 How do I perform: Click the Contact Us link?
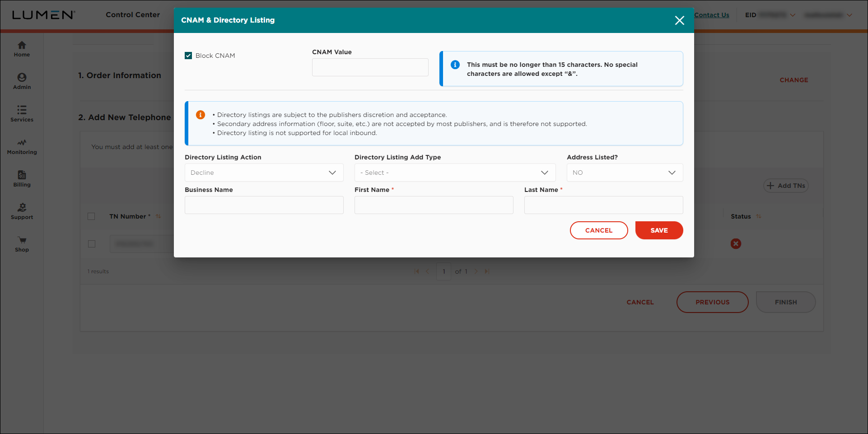click(x=711, y=15)
